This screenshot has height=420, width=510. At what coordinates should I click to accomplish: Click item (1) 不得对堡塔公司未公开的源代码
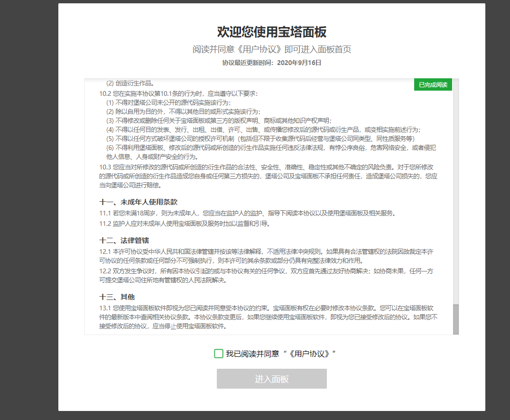[168, 103]
